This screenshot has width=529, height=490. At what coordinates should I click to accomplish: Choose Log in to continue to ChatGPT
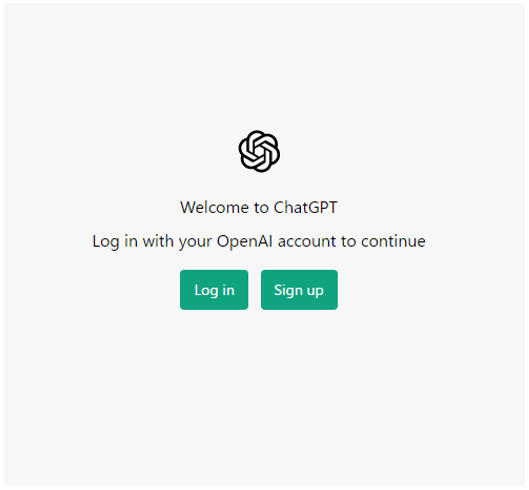(214, 290)
